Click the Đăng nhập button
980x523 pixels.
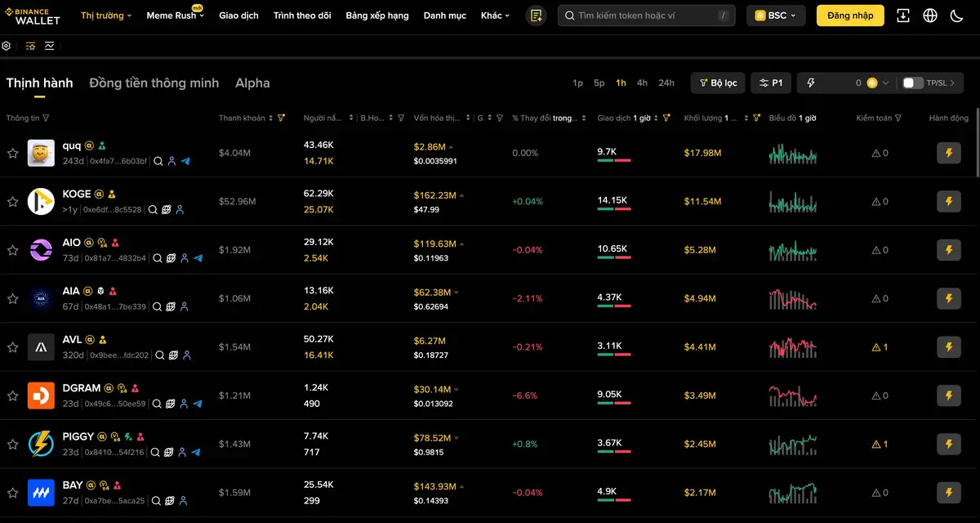(x=850, y=16)
